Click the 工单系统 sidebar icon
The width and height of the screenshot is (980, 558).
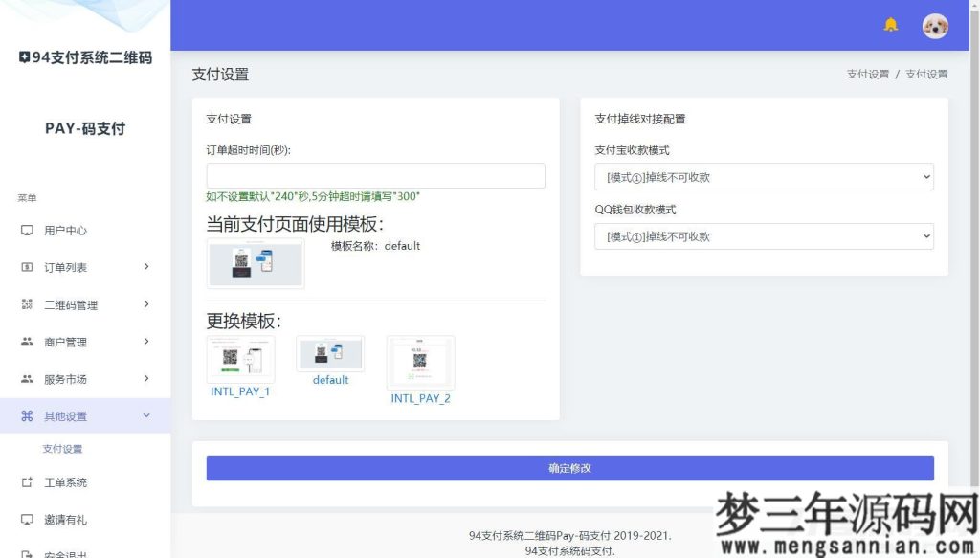tap(29, 482)
